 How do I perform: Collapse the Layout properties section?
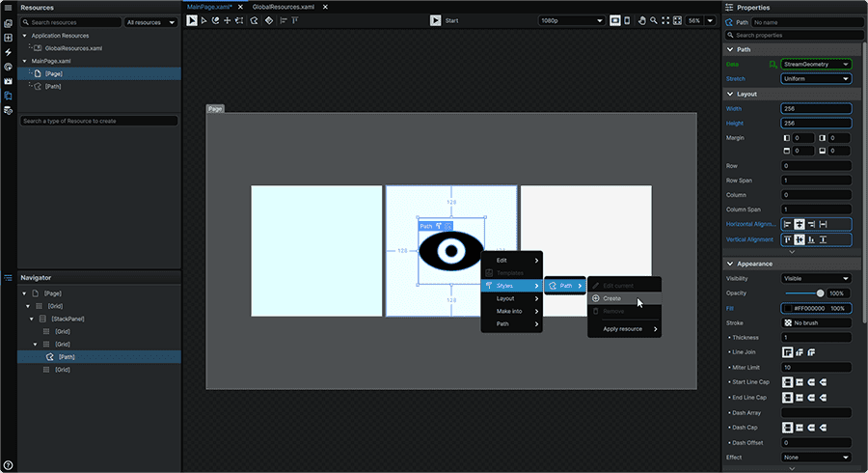coord(730,95)
